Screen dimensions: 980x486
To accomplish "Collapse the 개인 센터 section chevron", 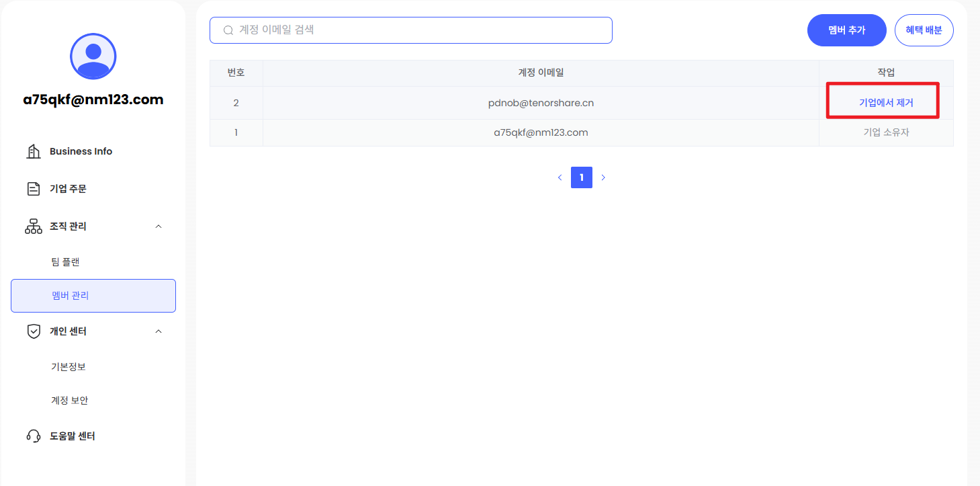I will (x=159, y=331).
